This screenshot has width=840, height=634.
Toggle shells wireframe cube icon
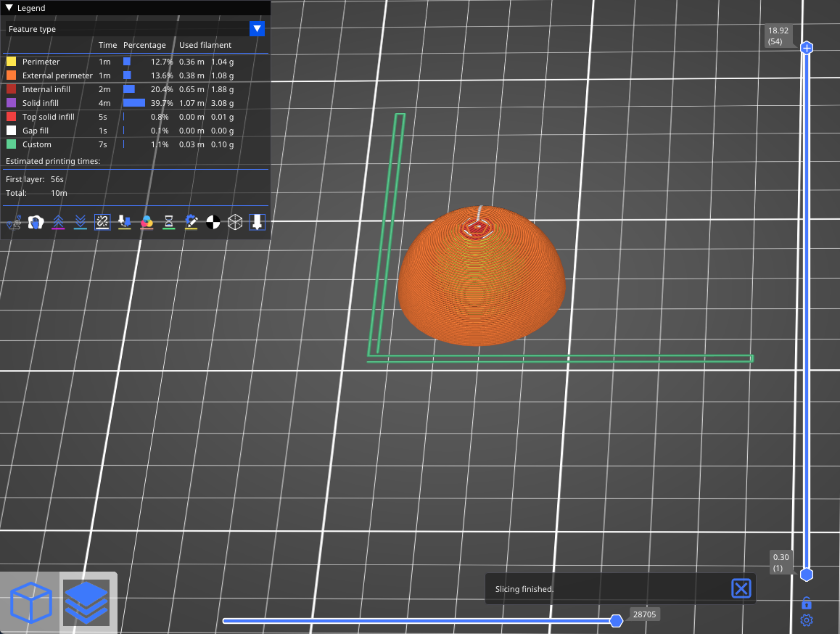[x=235, y=223]
